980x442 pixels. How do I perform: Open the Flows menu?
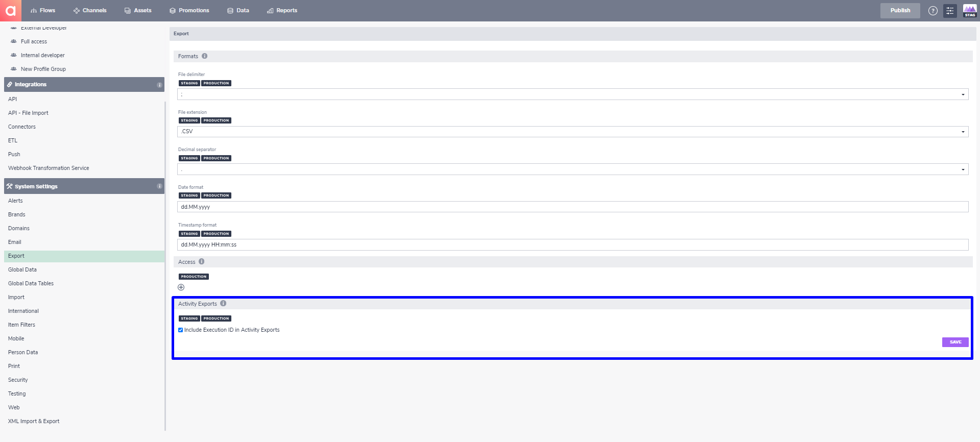click(x=43, y=10)
